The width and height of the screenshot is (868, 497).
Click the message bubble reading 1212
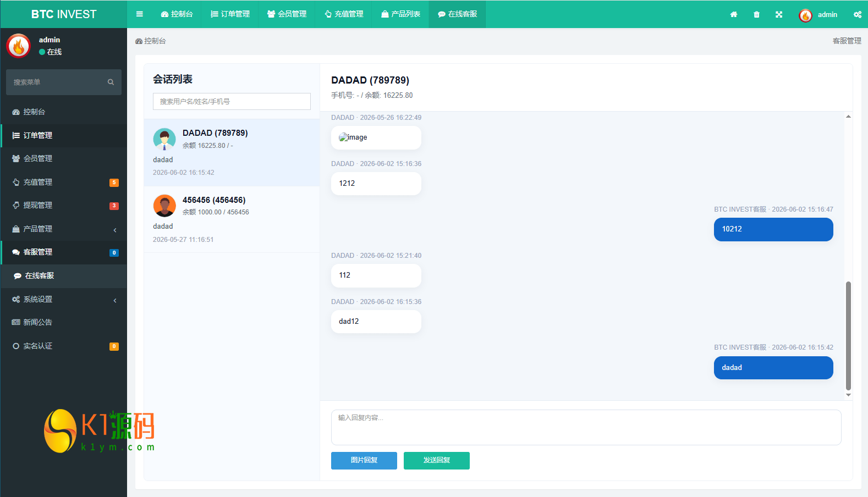376,184
